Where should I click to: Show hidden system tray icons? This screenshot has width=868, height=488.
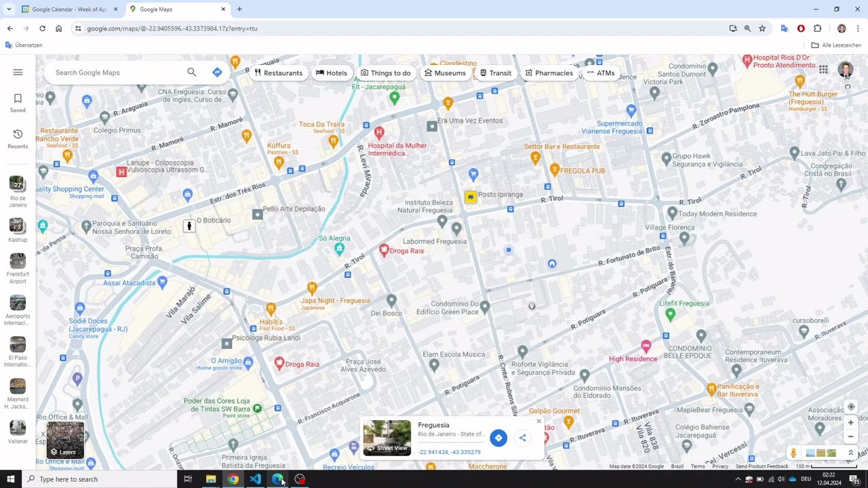[738, 479]
